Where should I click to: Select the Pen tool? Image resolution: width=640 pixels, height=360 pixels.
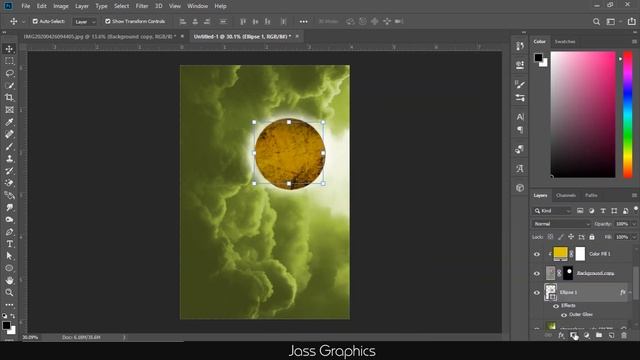(x=9, y=232)
